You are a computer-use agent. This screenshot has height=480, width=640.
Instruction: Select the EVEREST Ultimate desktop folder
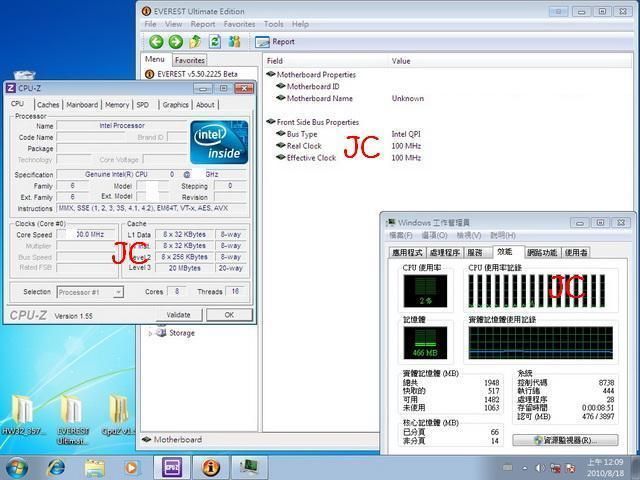(x=73, y=419)
